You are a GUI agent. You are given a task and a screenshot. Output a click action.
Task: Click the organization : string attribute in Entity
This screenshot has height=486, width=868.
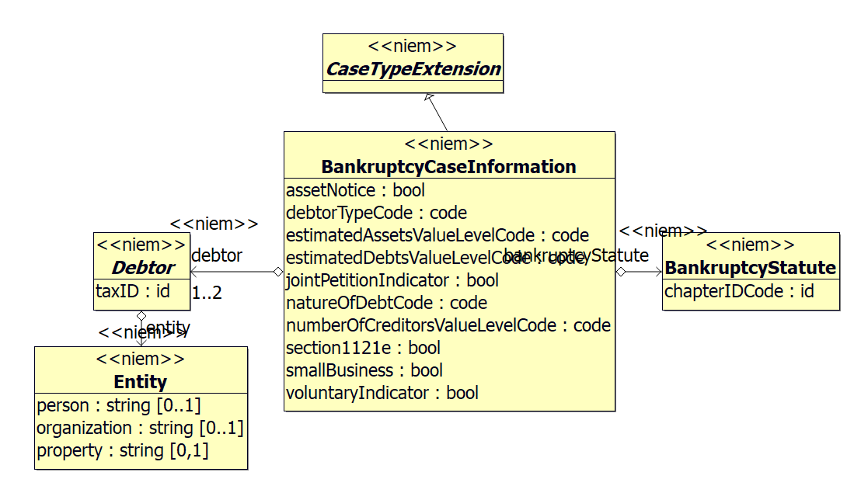tap(140, 428)
